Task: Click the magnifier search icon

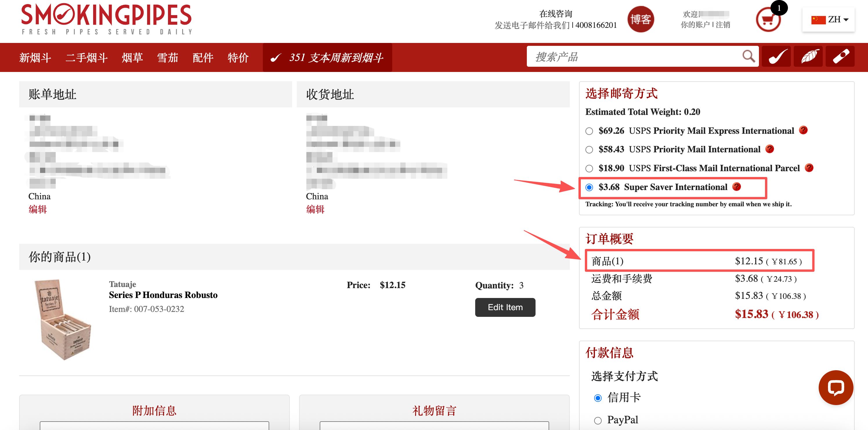Action: [x=748, y=56]
